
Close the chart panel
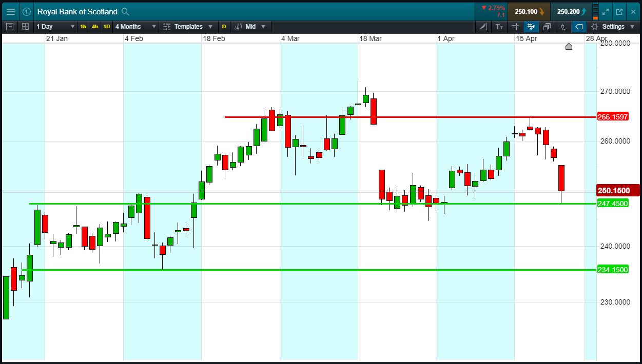click(x=633, y=11)
